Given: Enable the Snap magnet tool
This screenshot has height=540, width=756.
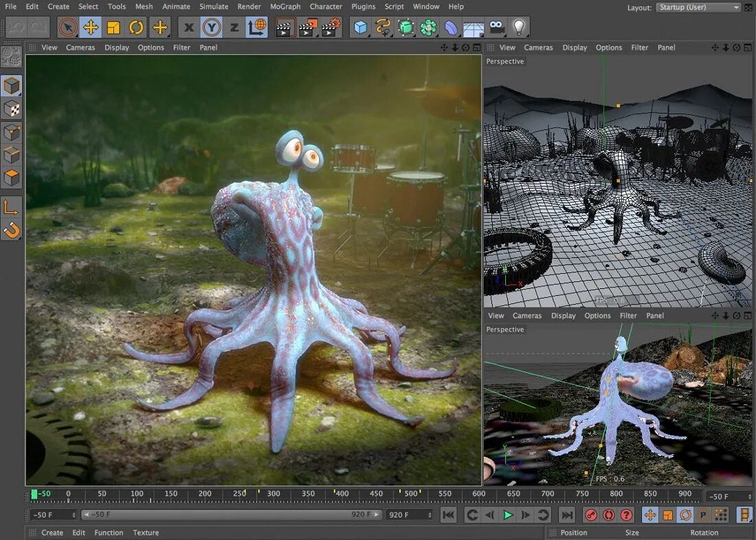Looking at the screenshot, I should (12, 230).
